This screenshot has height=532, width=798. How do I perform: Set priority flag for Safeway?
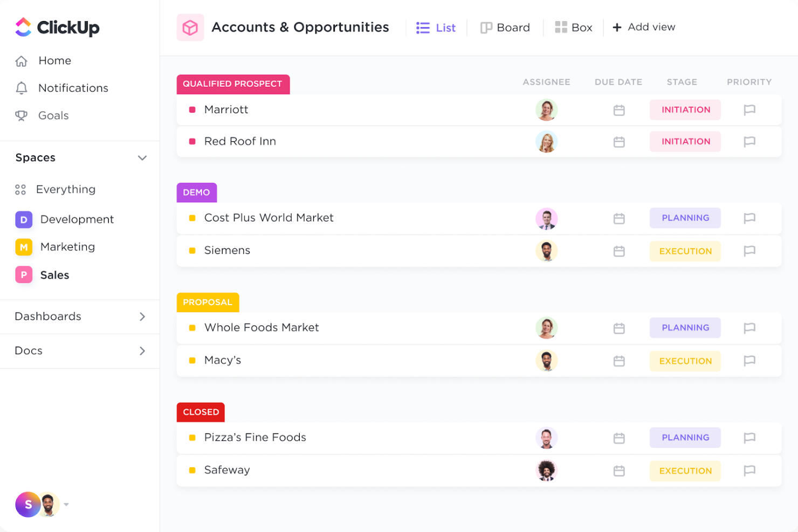coord(749,470)
